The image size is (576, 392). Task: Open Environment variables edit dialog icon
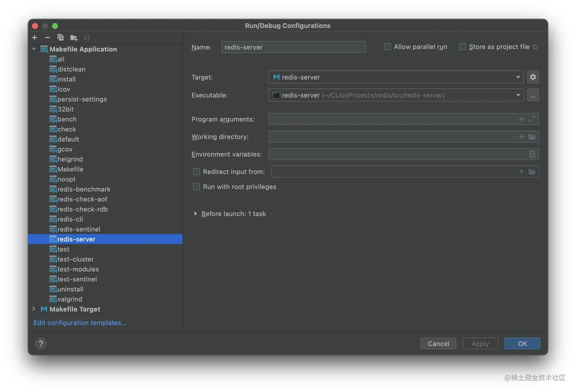tap(532, 154)
